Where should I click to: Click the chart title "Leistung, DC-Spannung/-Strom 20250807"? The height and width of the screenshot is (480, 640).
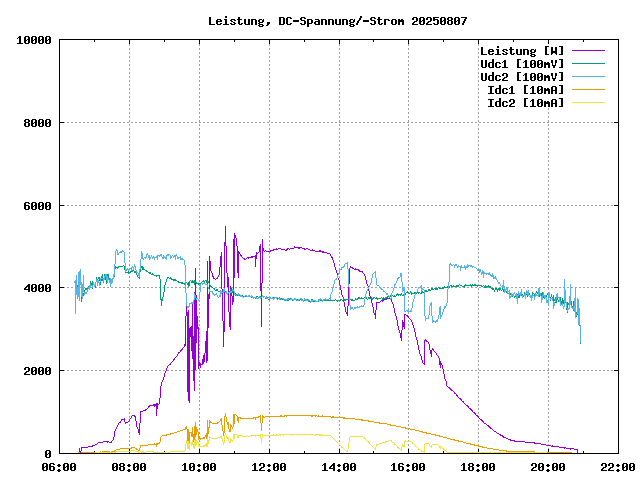point(337,21)
